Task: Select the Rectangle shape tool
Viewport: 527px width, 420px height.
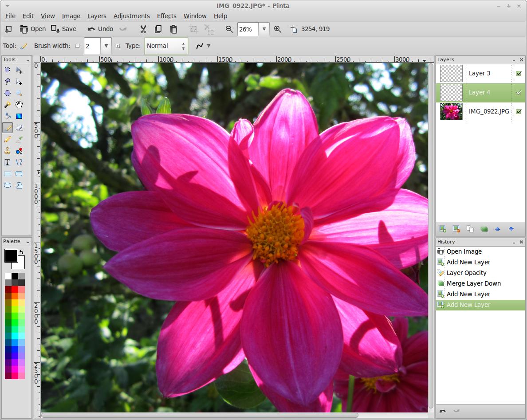Action: click(8, 174)
